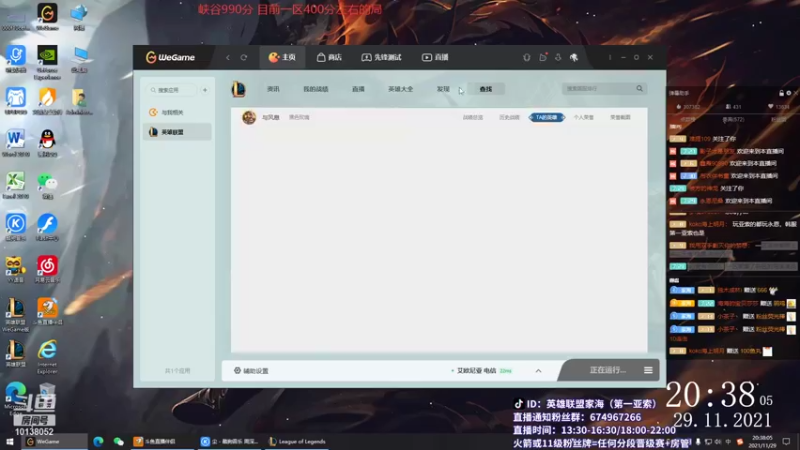Open the Word desktop shortcut
800x450 pixels.
[15, 143]
